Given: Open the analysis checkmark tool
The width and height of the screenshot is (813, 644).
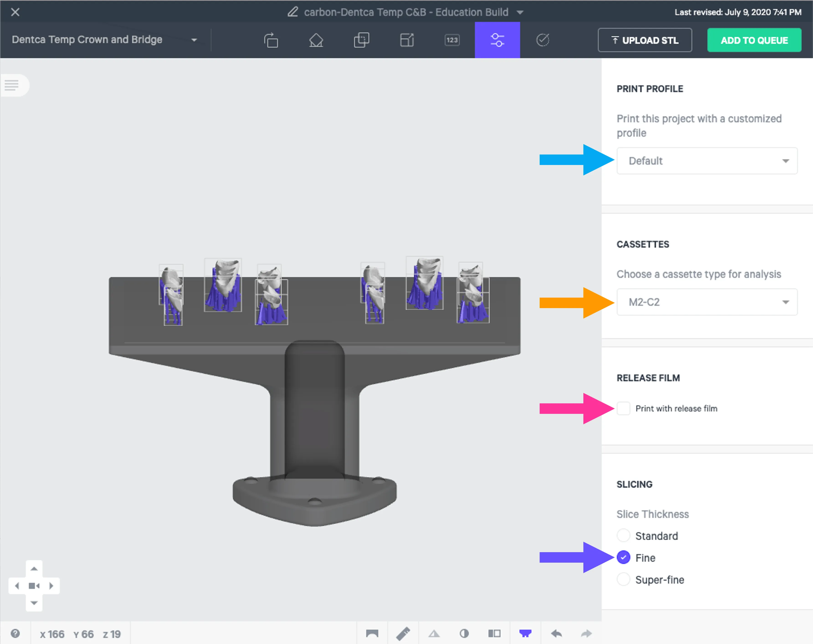Looking at the screenshot, I should [542, 40].
